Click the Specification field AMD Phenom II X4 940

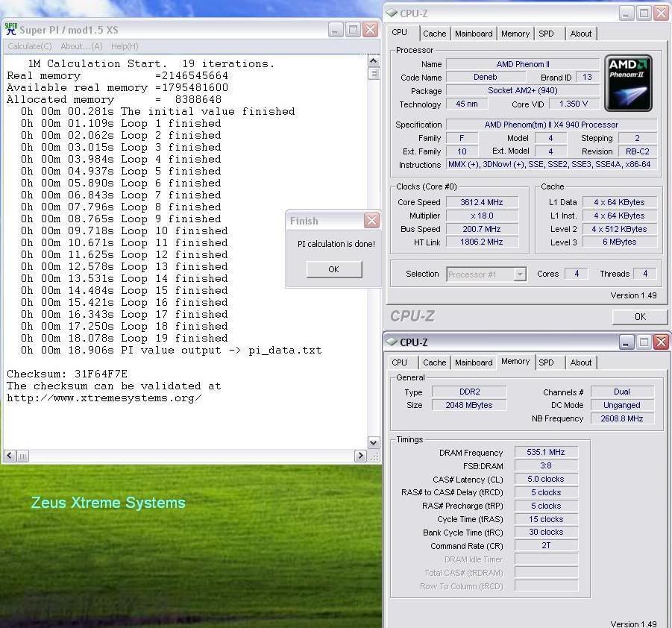pyautogui.click(x=551, y=125)
